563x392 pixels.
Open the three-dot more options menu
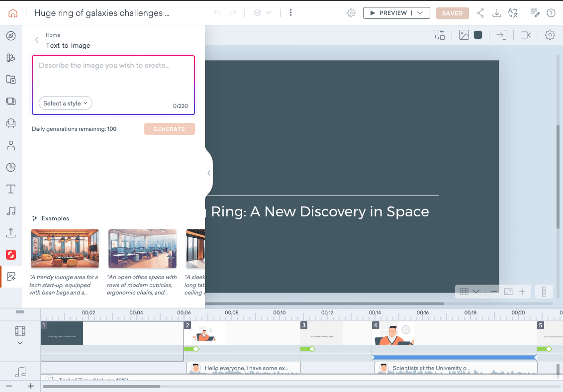(x=290, y=12)
